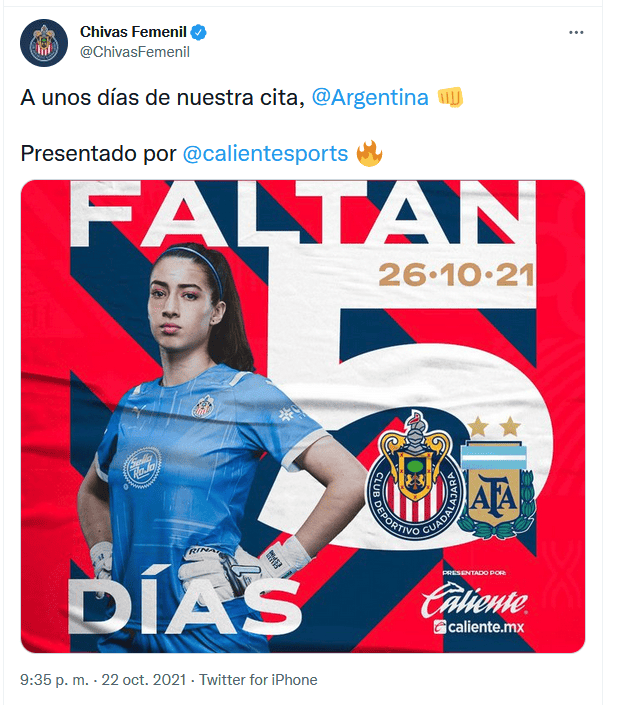620x705 pixels.
Task: Open the three-dot more options menu
Action: [576, 32]
